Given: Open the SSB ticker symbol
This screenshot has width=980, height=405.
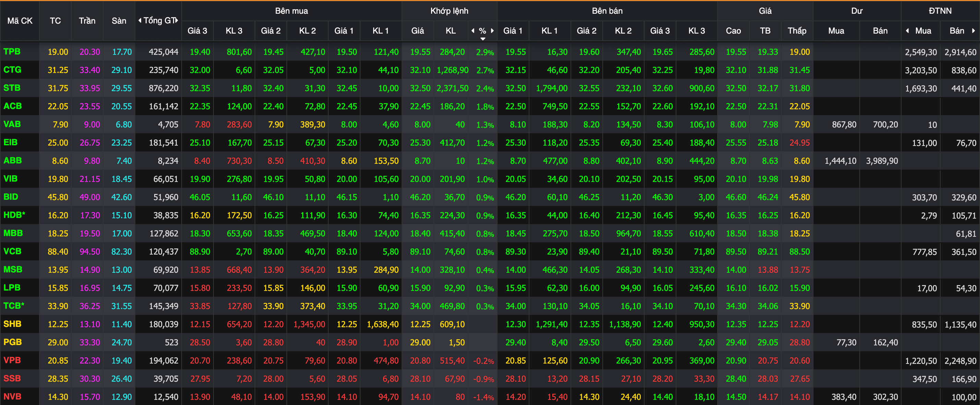Looking at the screenshot, I should pyautogui.click(x=12, y=378).
